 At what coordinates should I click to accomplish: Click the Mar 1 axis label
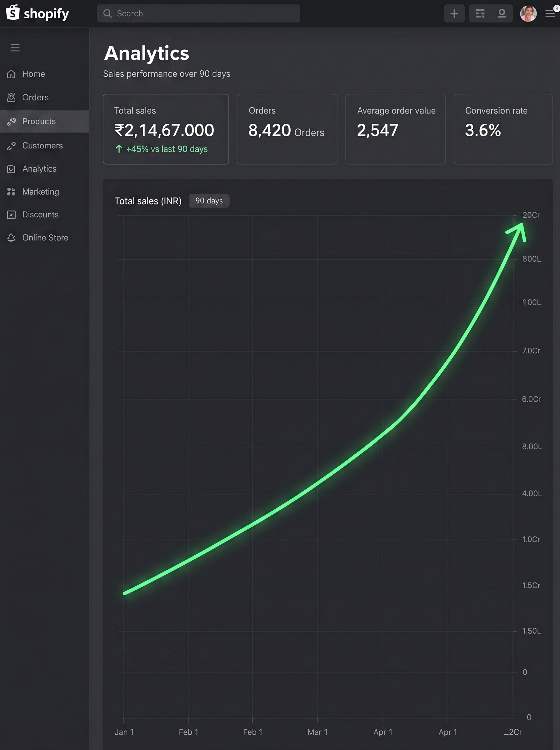tap(317, 732)
